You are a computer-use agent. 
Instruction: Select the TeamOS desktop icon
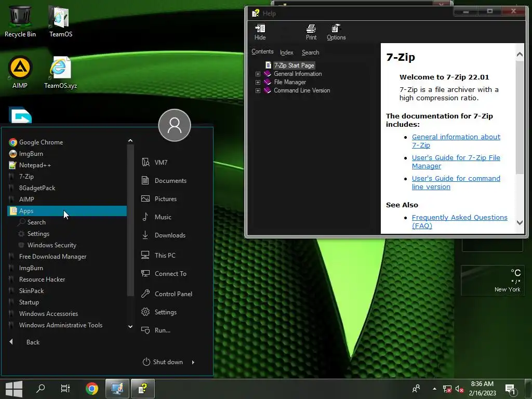coord(60,21)
